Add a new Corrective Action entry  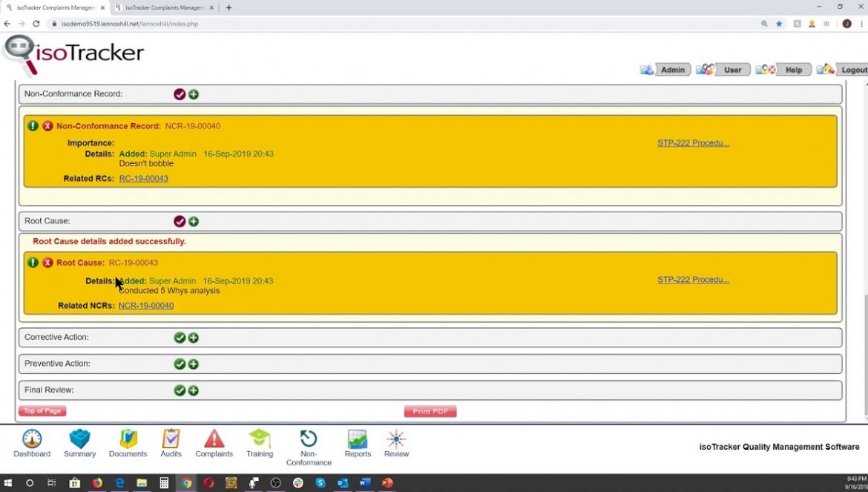click(194, 338)
